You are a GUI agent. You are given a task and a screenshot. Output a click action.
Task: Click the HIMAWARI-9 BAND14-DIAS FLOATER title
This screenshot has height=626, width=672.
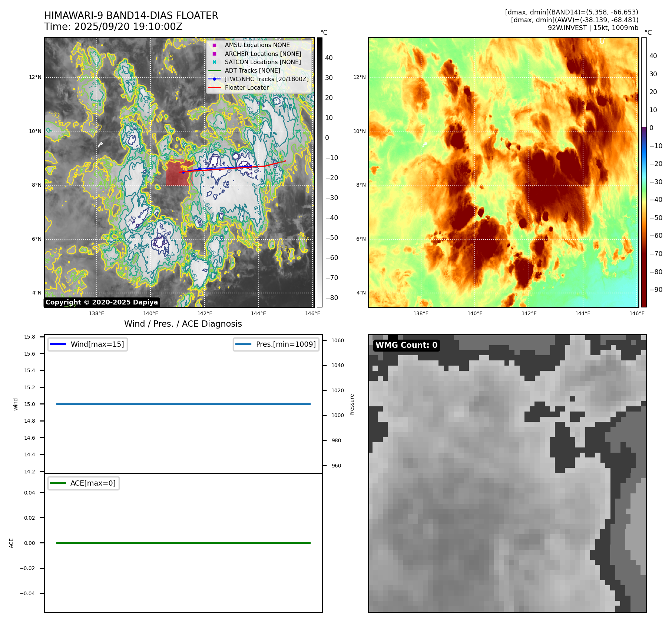point(131,16)
